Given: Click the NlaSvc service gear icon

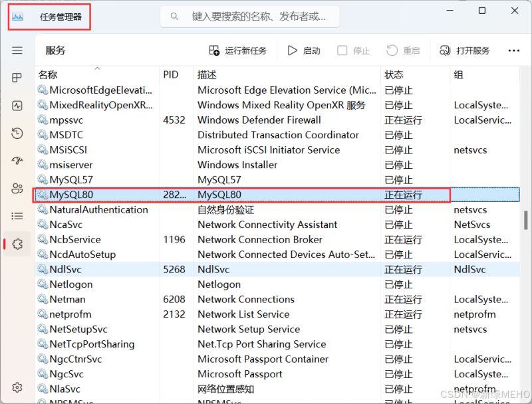Looking at the screenshot, I should 43,389.
